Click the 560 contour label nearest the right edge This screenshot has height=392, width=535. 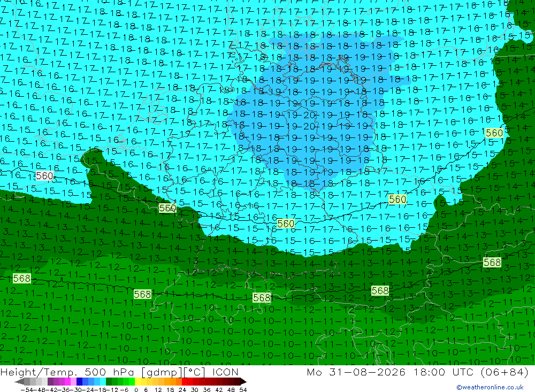click(494, 133)
